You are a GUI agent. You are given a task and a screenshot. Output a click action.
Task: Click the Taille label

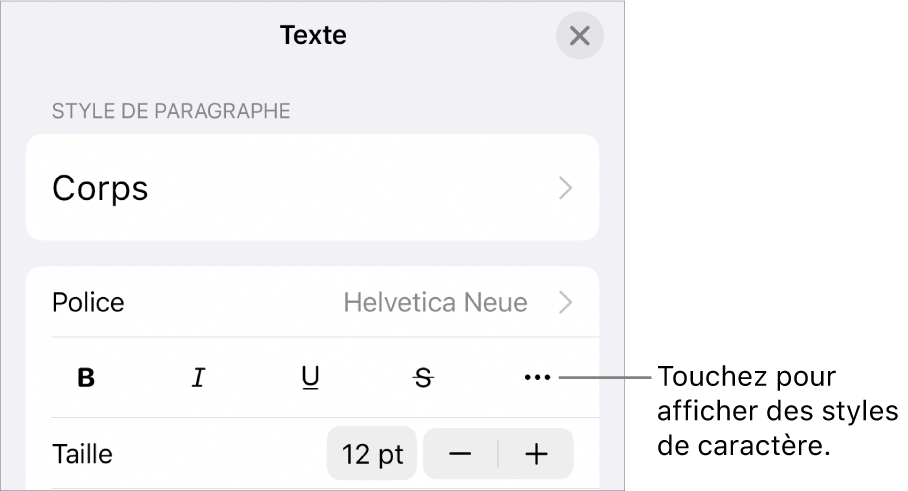tap(82, 454)
